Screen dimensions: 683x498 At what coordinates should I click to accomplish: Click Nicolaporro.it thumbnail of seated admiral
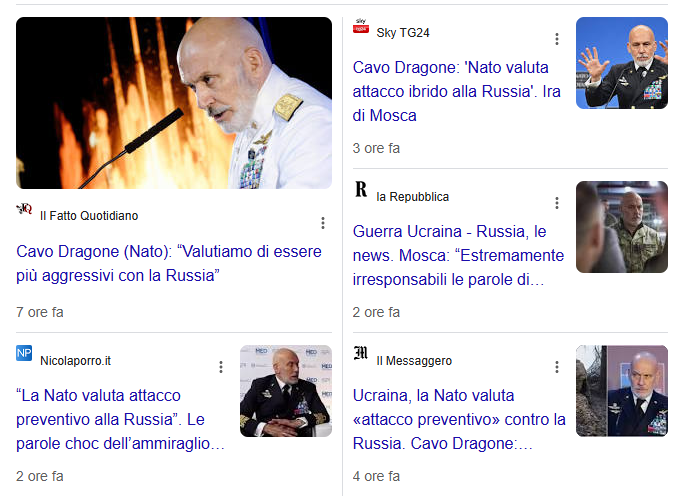coord(286,391)
